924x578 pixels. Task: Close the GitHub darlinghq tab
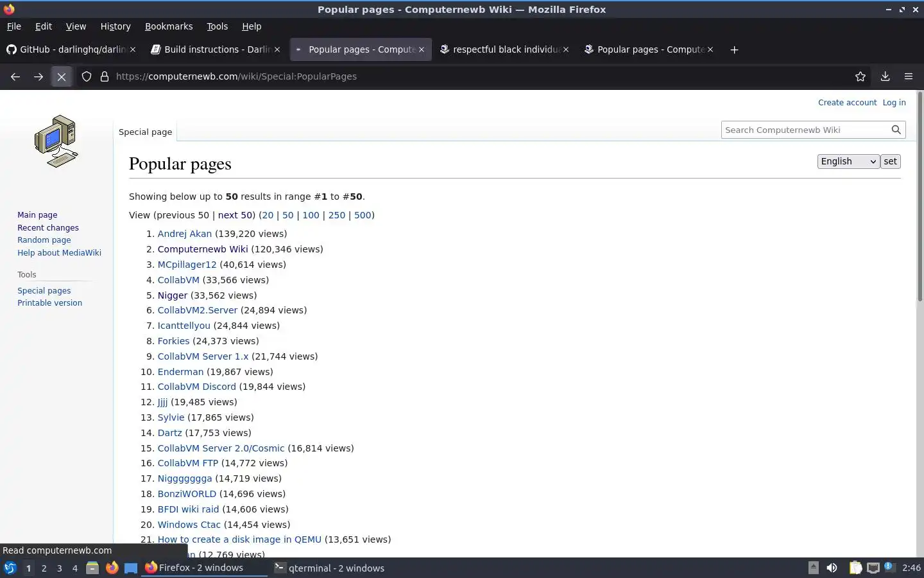click(133, 49)
